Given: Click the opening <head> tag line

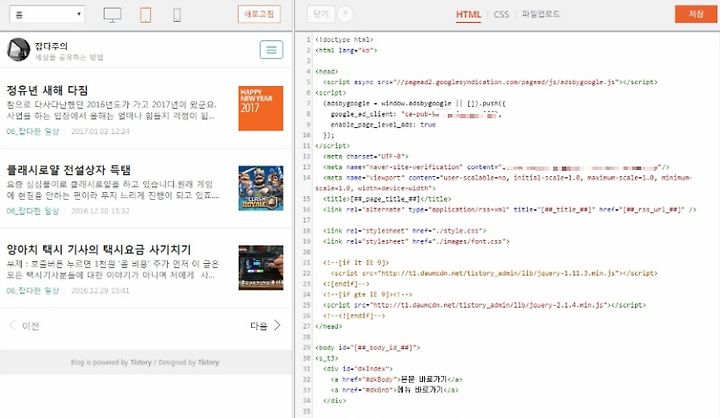Looking at the screenshot, I should click(326, 72).
